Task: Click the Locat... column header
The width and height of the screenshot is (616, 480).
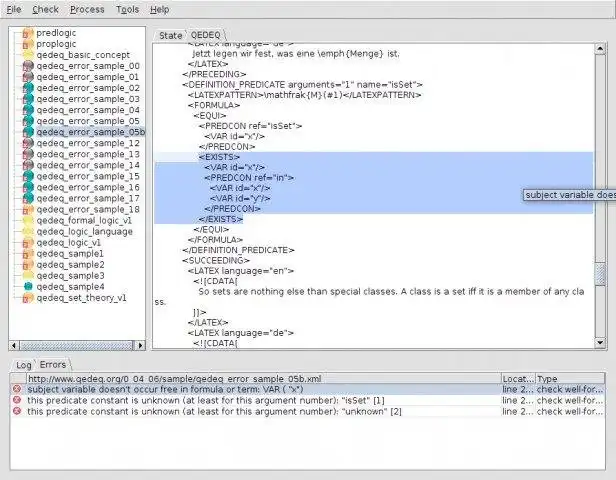Action: point(518,379)
